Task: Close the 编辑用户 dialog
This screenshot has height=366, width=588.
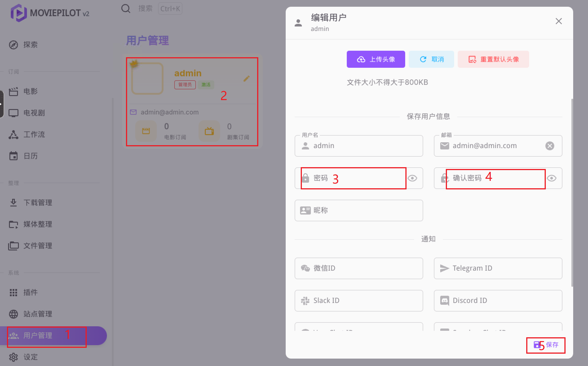Action: pos(559,21)
